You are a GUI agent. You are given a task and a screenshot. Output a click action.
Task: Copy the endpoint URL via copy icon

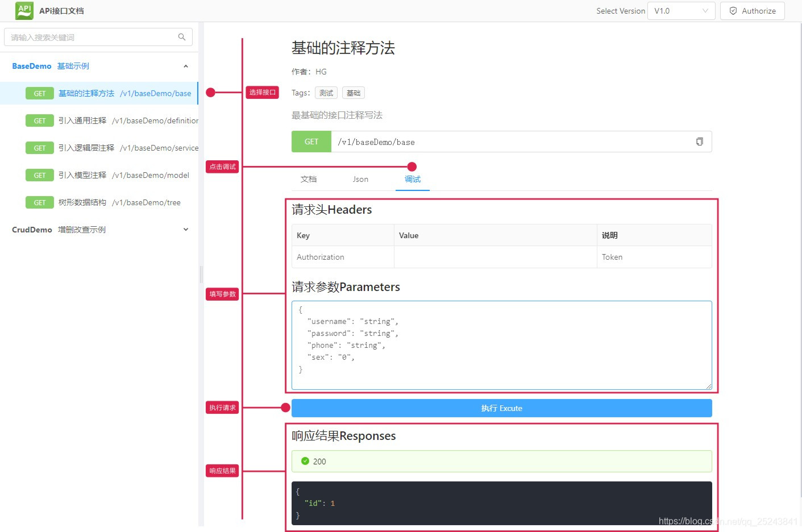pos(699,142)
